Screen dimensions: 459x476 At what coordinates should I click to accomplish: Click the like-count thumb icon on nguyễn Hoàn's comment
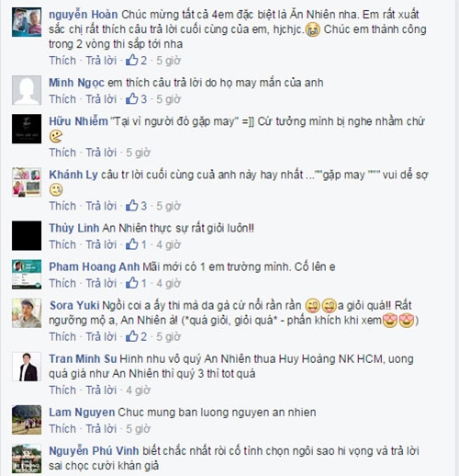click(x=132, y=61)
